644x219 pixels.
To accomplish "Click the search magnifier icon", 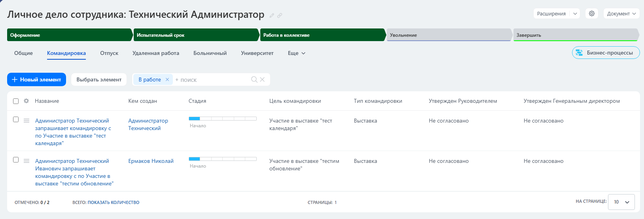I will [254, 79].
